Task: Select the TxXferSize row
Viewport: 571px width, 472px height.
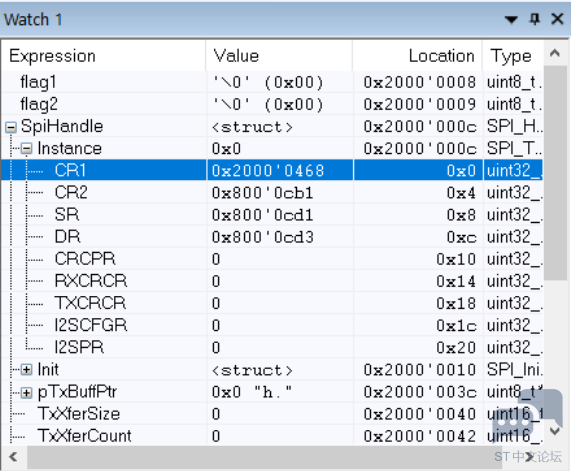Action: pyautogui.click(x=272, y=414)
